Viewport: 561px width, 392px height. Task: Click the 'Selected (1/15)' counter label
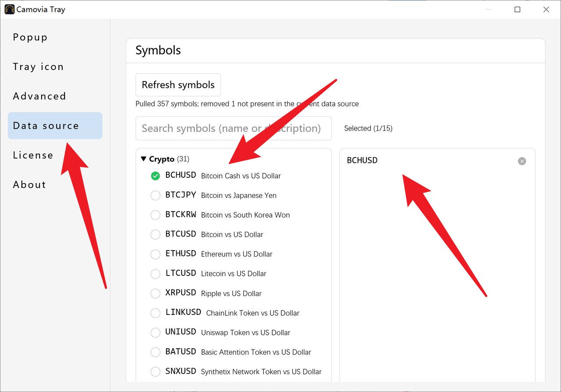pyautogui.click(x=368, y=128)
